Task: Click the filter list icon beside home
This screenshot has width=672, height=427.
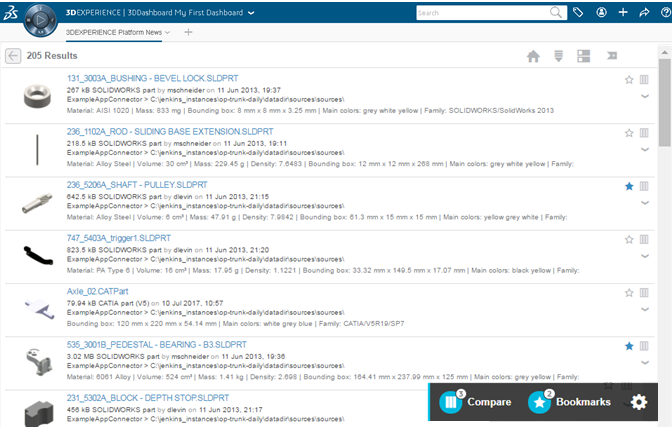Action: (558, 56)
